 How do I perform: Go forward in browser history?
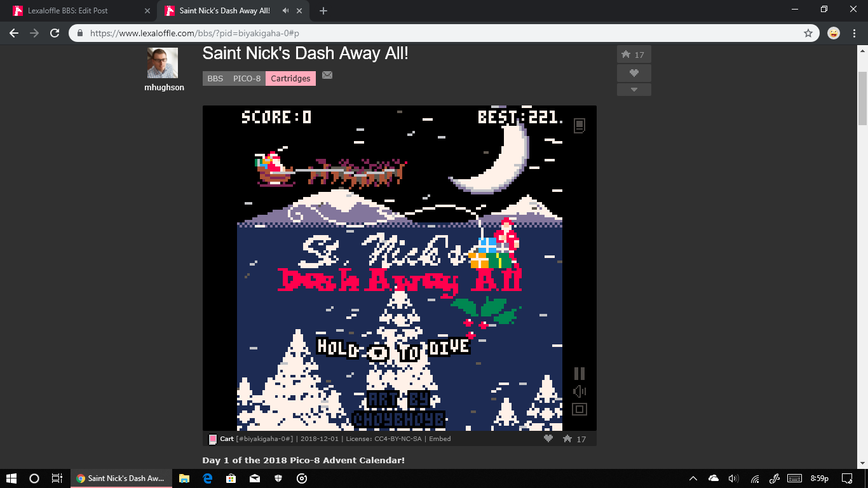[x=34, y=33]
